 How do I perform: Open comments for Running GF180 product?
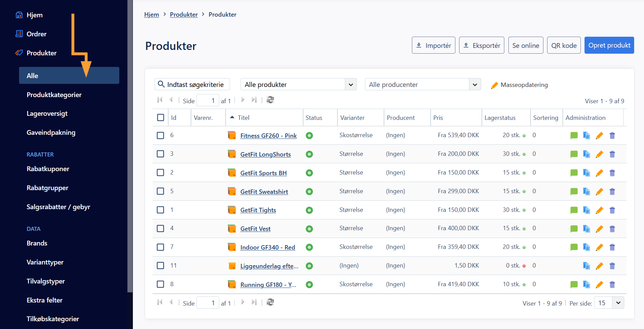[x=574, y=285]
